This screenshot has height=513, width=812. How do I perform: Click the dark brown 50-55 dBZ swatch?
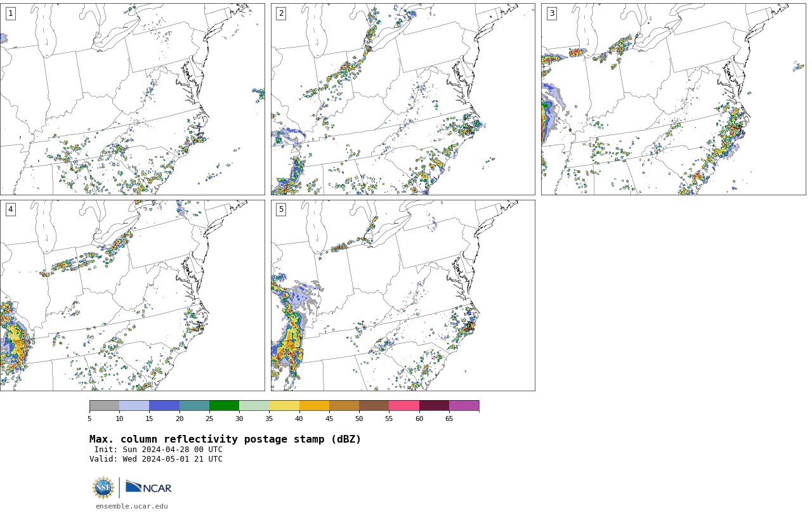374,406
